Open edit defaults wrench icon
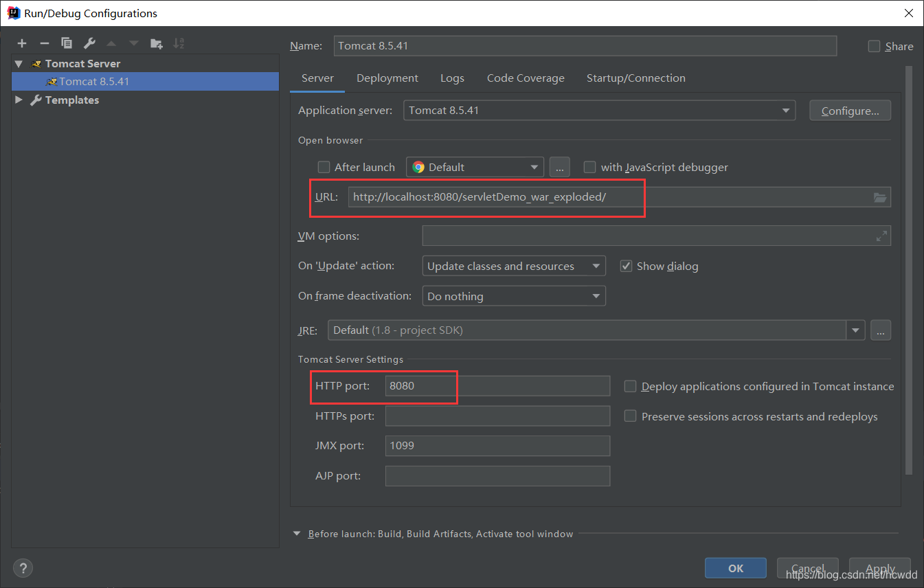 (89, 43)
